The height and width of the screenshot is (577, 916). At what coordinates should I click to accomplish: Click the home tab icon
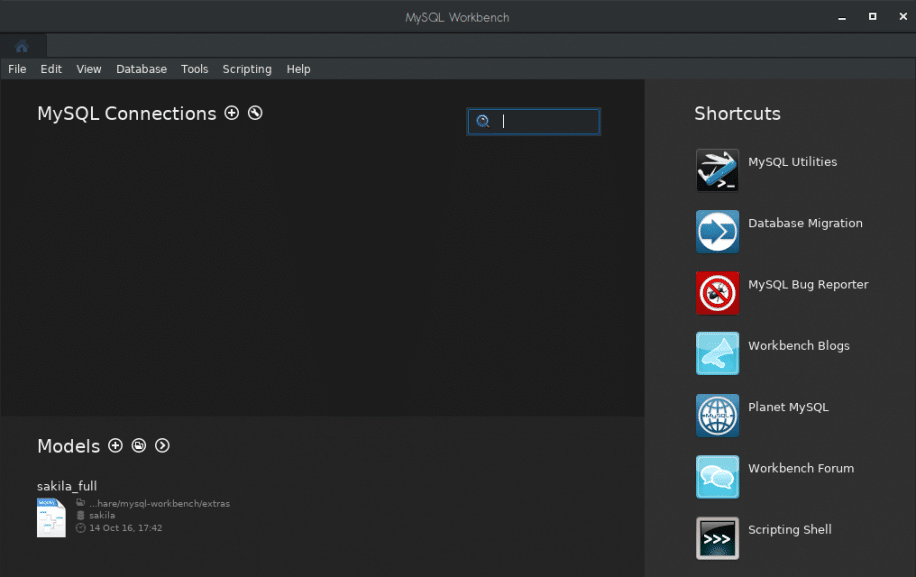(x=22, y=46)
